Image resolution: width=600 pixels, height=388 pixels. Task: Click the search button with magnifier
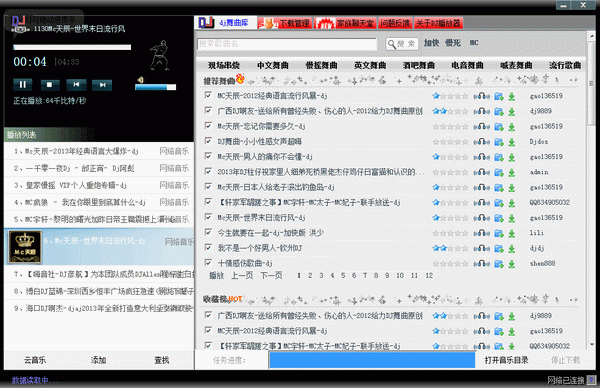click(x=401, y=44)
